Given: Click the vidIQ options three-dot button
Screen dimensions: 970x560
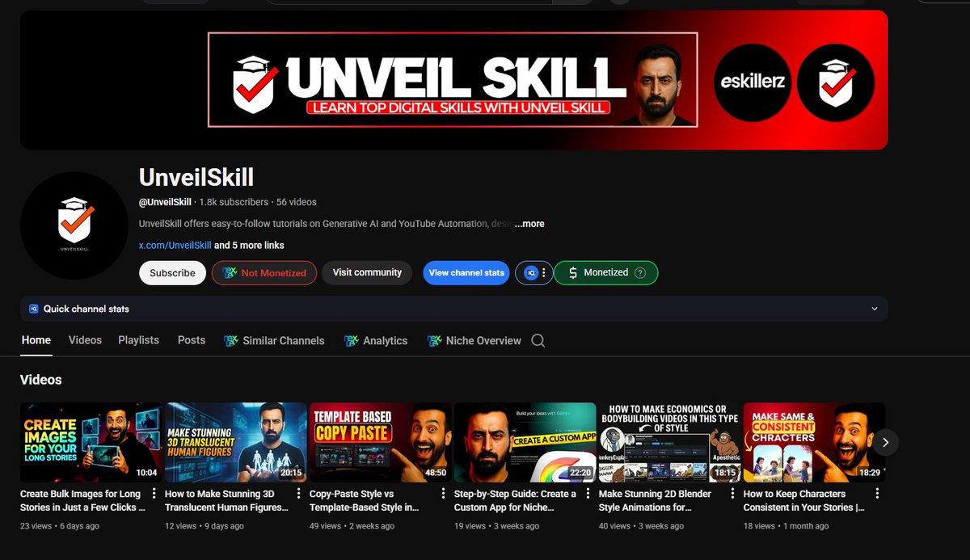Looking at the screenshot, I should tap(544, 273).
